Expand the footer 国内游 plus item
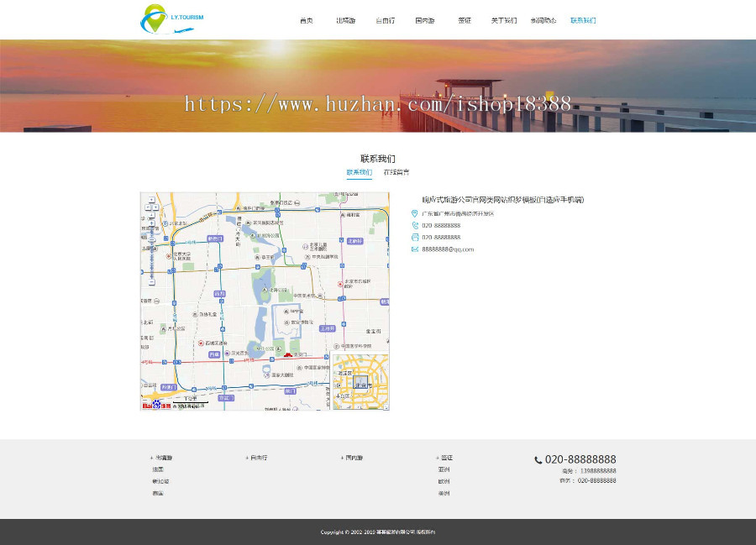The image size is (756, 545). tap(351, 458)
